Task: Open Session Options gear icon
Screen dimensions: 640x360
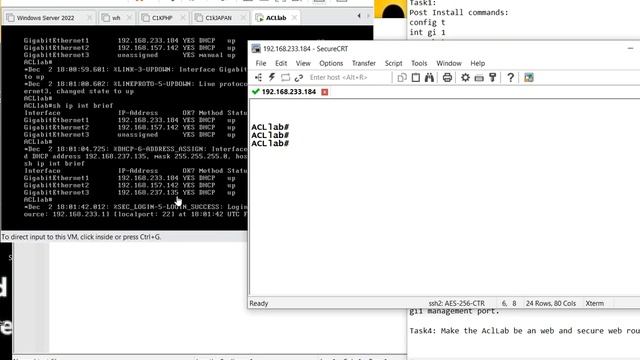Action: coord(465,78)
